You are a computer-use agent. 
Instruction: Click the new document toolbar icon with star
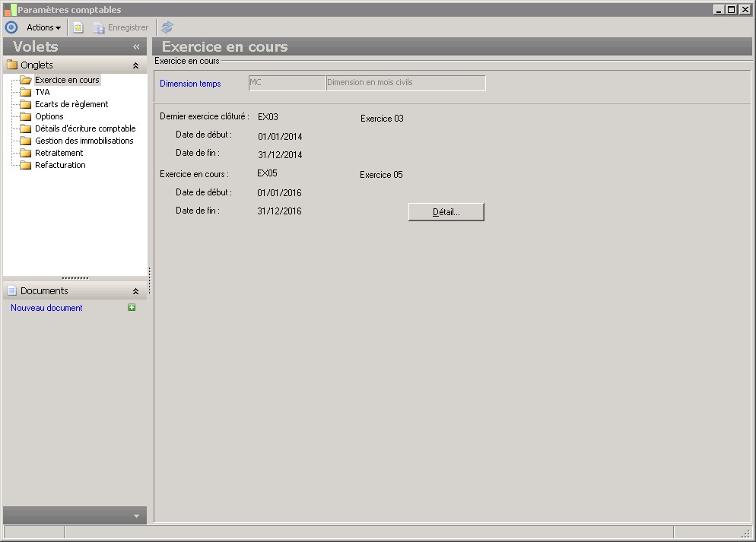78,27
